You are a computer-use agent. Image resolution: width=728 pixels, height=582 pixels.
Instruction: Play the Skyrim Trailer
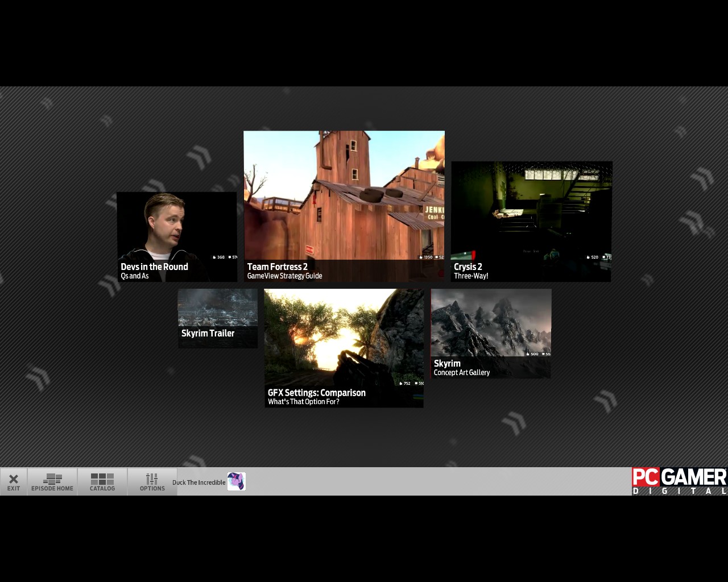click(x=218, y=318)
